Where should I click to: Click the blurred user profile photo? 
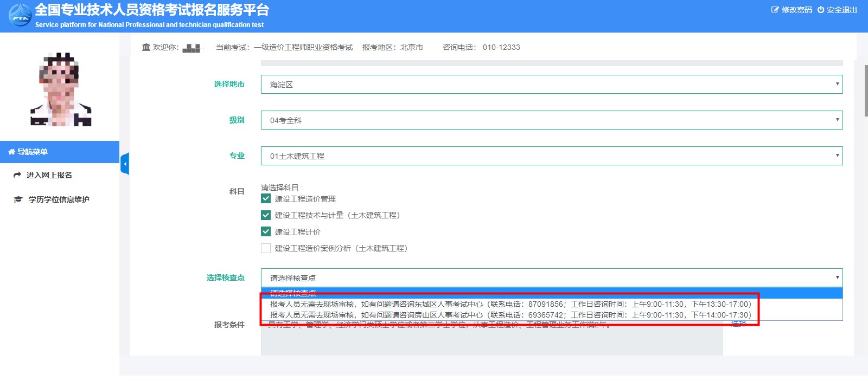click(60, 89)
